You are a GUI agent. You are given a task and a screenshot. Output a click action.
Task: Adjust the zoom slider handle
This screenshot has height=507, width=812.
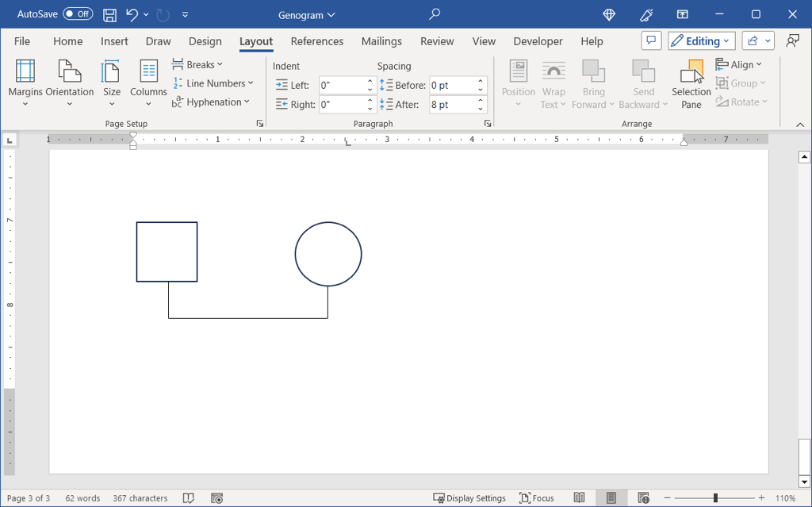pos(715,498)
